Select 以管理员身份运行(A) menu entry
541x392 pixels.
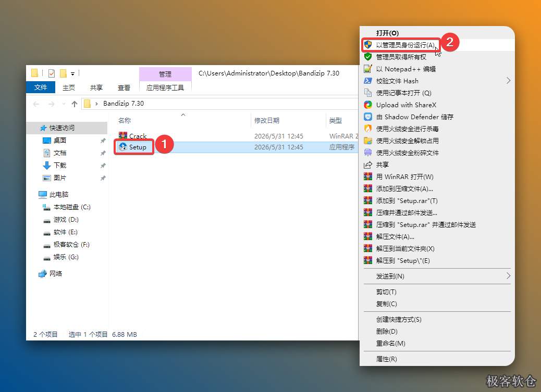point(437,45)
